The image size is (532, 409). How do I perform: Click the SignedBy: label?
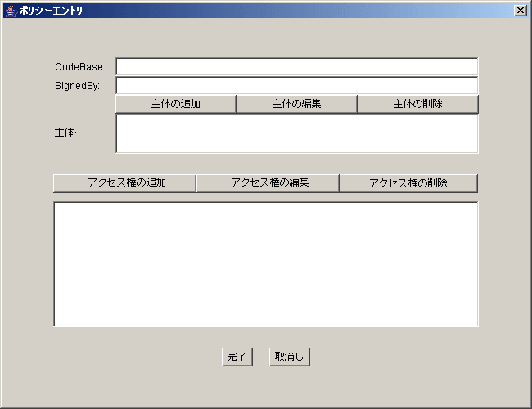coord(77,86)
